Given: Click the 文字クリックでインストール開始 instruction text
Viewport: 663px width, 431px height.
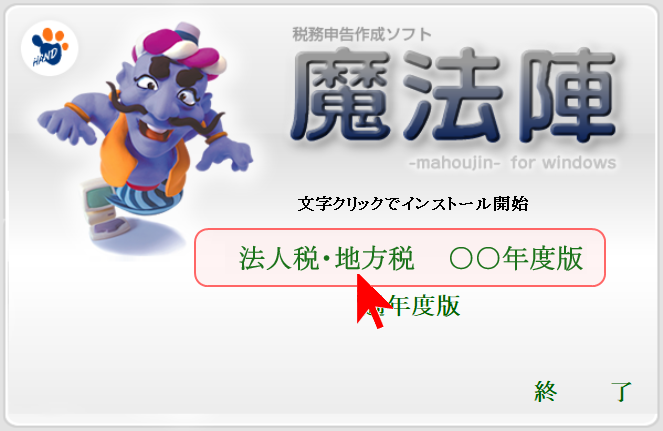Looking at the screenshot, I should pyautogui.click(x=413, y=204).
